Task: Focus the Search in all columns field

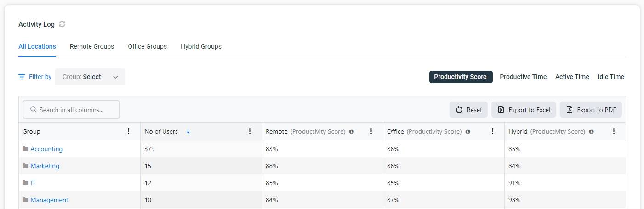Action: [71, 110]
